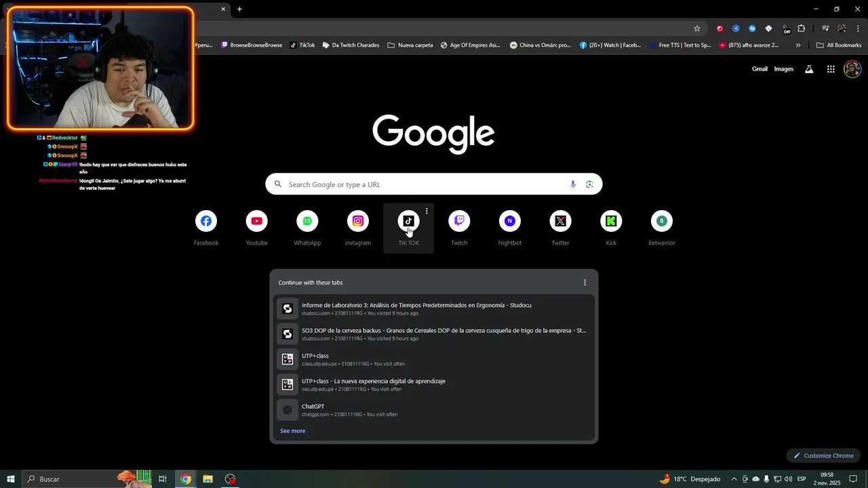868x488 pixels.
Task: Click See more under Continue with these tabs
Action: coord(293,431)
